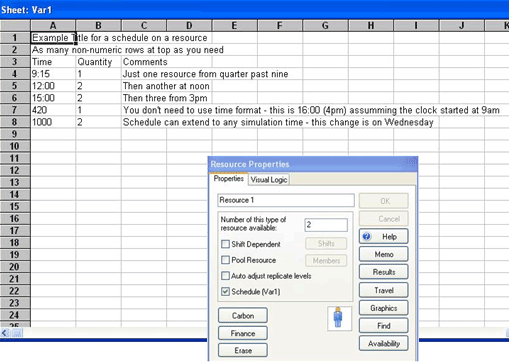Screen dimensions: 510x362
Task: Click the 'Time' cell
Action: 53,62
